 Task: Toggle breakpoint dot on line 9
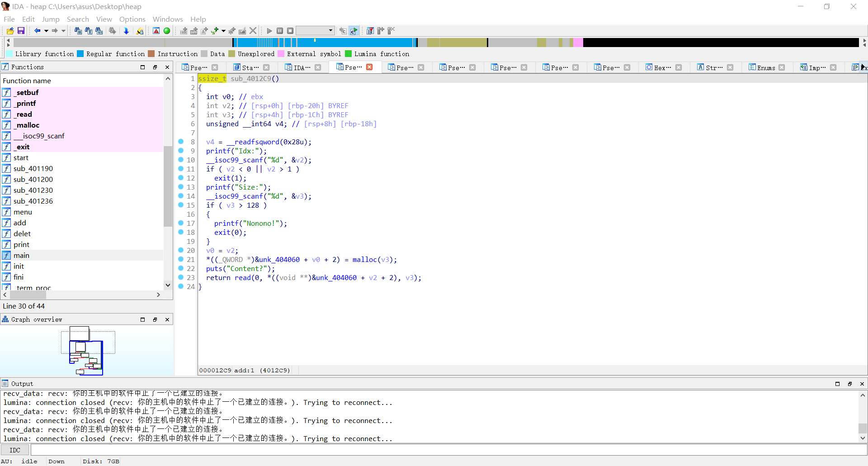pyautogui.click(x=181, y=151)
